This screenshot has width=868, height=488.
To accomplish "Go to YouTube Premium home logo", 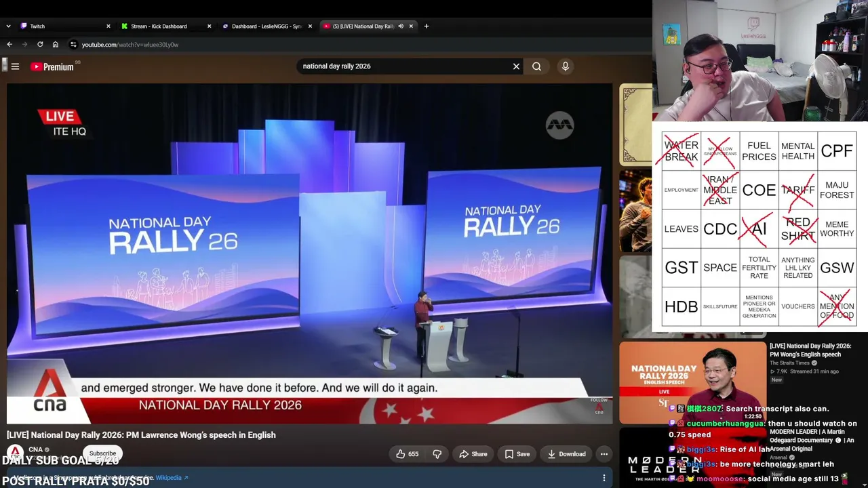I will pos(52,66).
